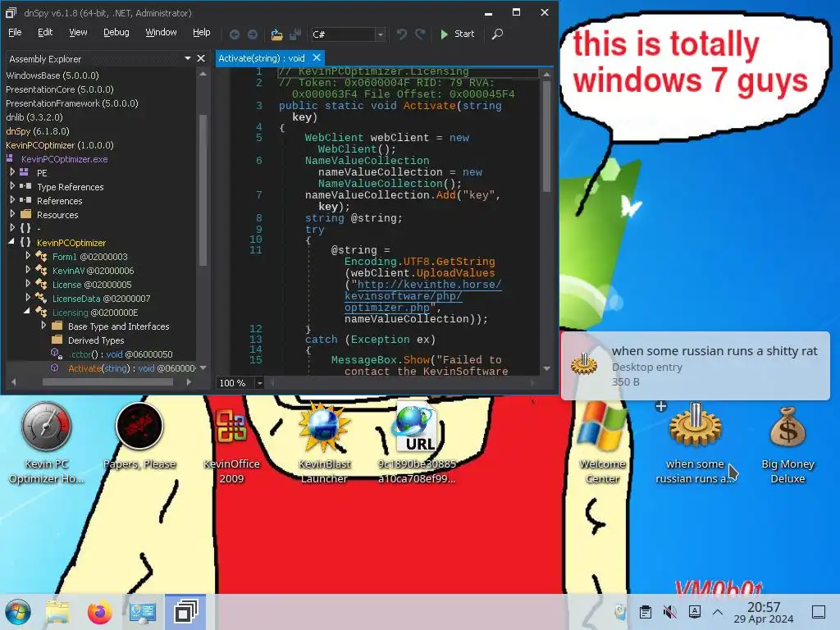Open the file manager from the taskbar
The width and height of the screenshot is (840, 630).
coord(58,612)
